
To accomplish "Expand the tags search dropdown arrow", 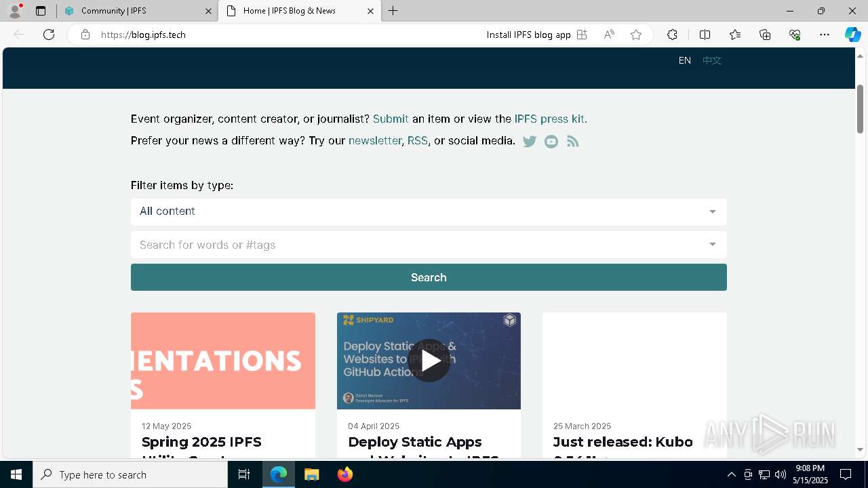I will 712,245.
